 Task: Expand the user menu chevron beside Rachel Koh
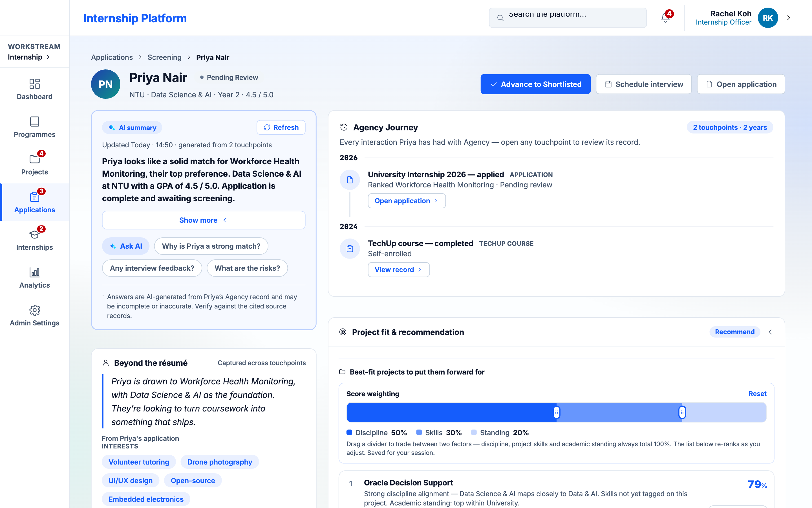[789, 18]
